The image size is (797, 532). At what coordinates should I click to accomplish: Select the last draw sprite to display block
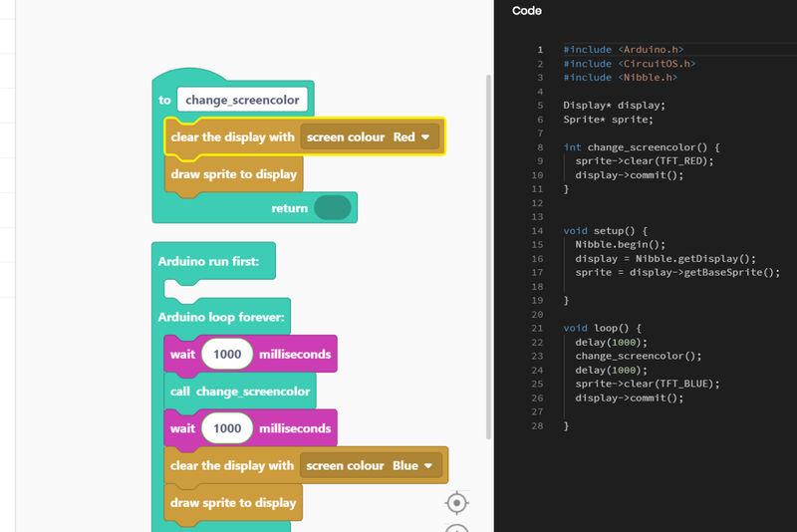coord(233,503)
